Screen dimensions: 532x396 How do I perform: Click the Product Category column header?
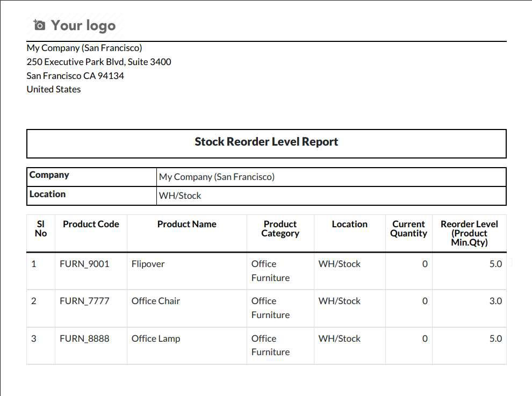point(280,229)
